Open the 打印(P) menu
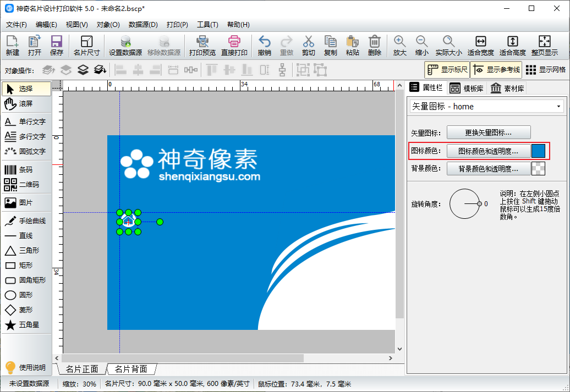 (x=177, y=25)
